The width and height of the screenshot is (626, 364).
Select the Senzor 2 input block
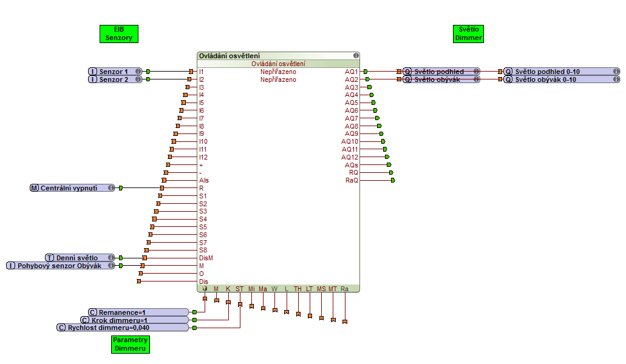coord(115,79)
